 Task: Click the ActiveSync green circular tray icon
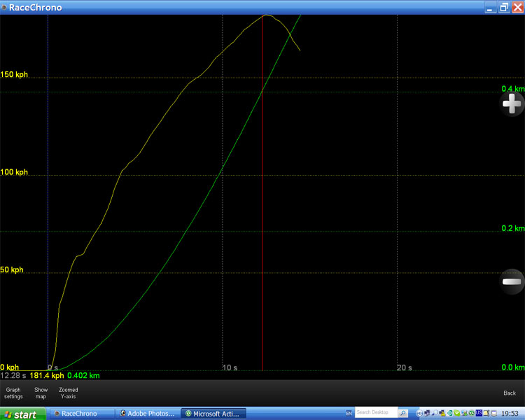click(x=471, y=413)
